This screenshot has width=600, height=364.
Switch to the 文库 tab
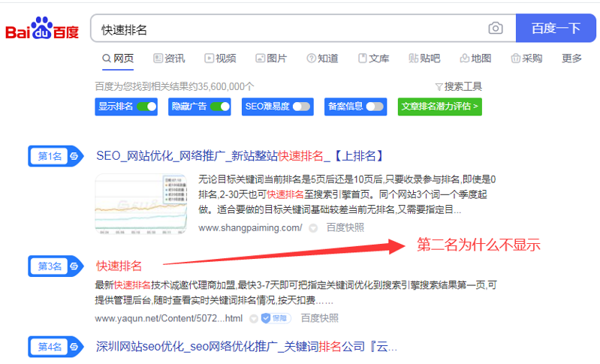(x=373, y=59)
